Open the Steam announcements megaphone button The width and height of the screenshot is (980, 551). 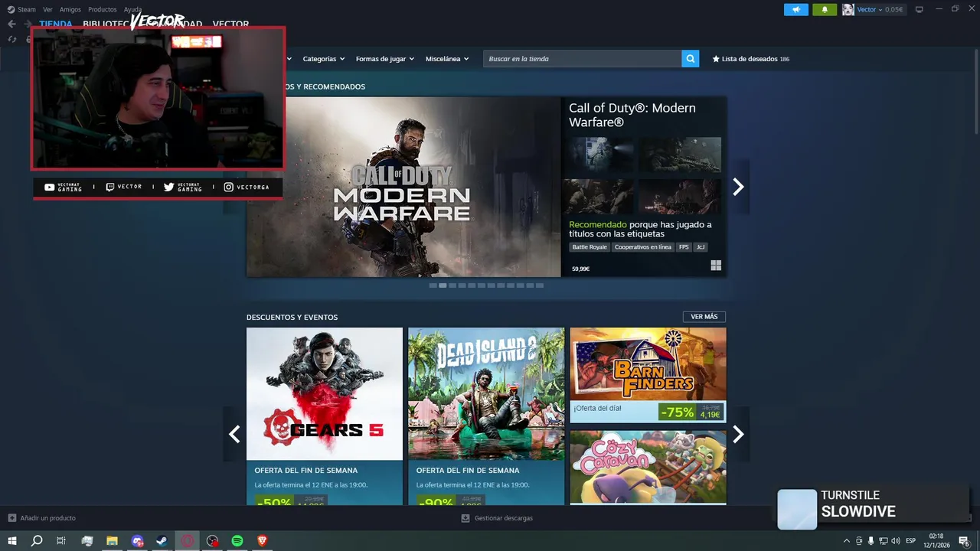pos(796,10)
